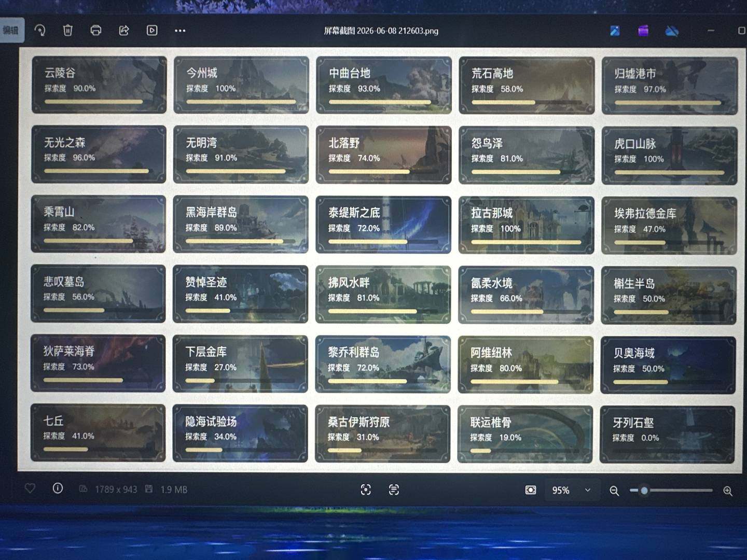The width and height of the screenshot is (747, 560).
Task: Open the purple Clipchamp icon in the title bar
Action: (x=643, y=31)
